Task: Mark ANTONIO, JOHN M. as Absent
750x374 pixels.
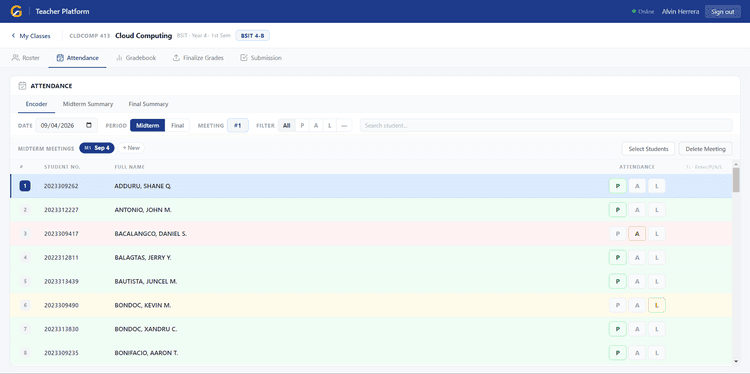Action: [637, 210]
